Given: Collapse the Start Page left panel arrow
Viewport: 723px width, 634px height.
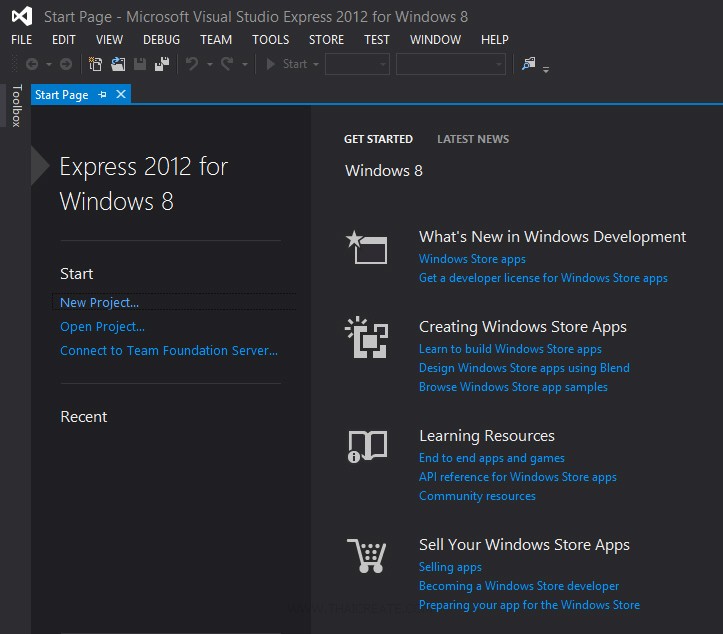Looking at the screenshot, I should [x=40, y=166].
